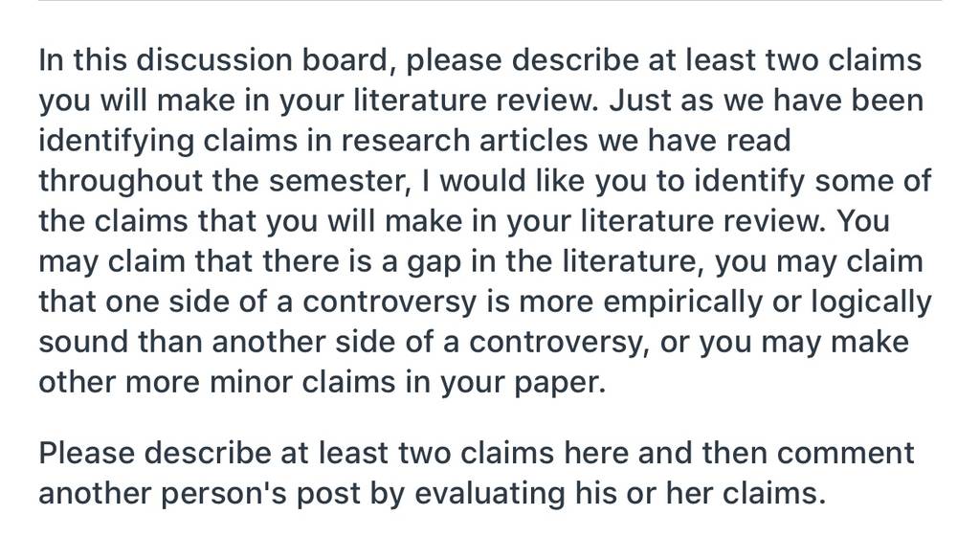Click the words "throughout the semester"

pos(223,181)
